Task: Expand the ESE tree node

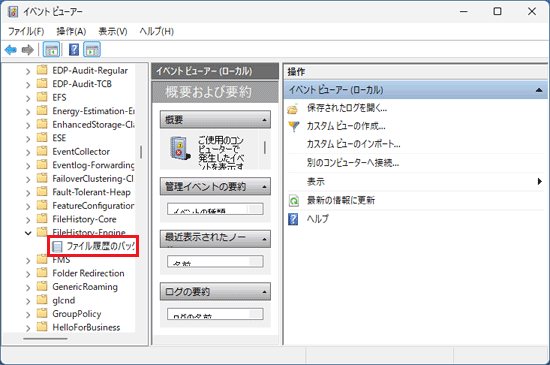Action: (28, 138)
